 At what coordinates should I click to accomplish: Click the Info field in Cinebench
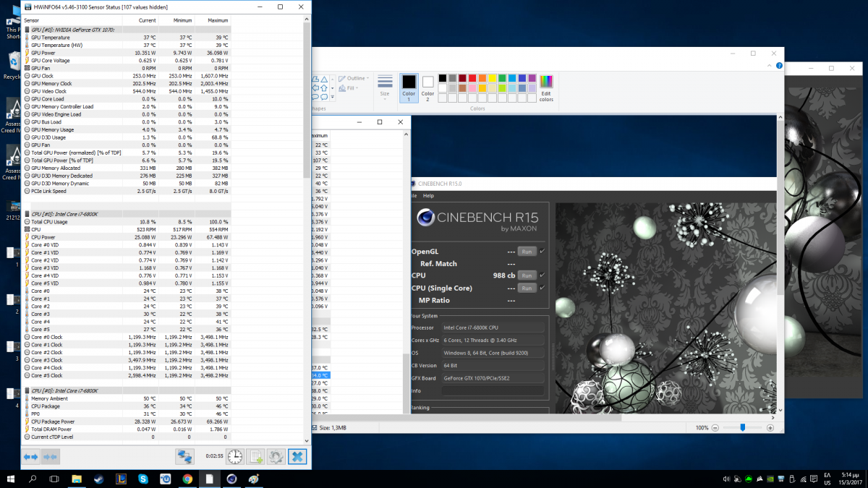(x=493, y=391)
